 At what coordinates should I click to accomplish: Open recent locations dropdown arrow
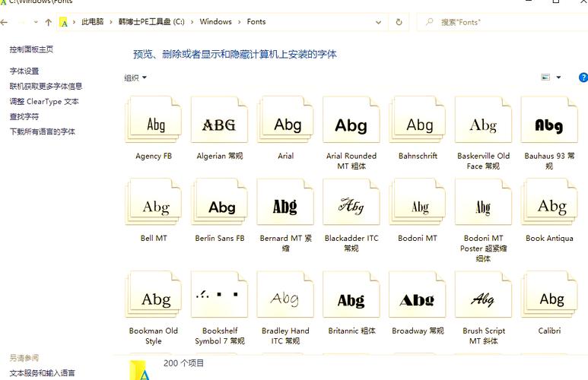click(36, 22)
